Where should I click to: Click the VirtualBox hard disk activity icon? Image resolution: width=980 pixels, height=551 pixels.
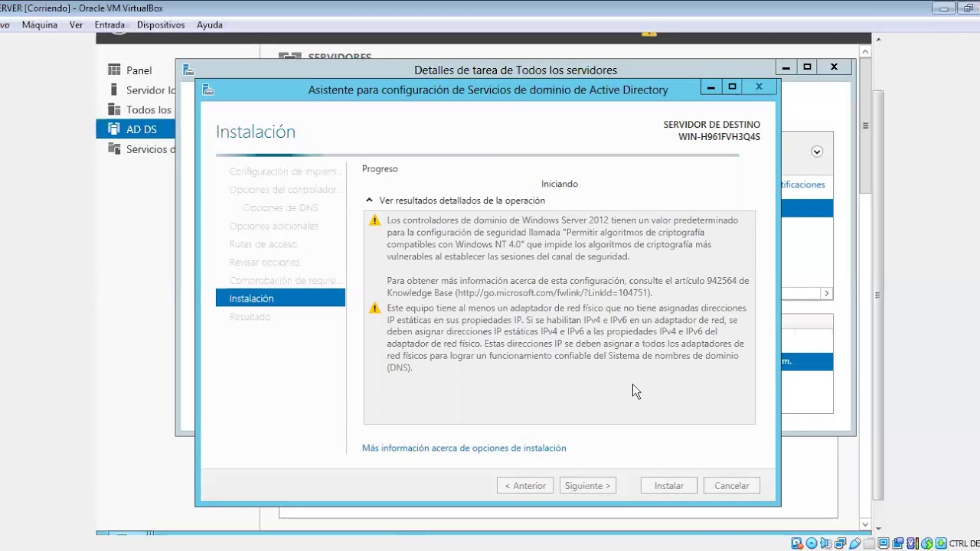click(797, 543)
